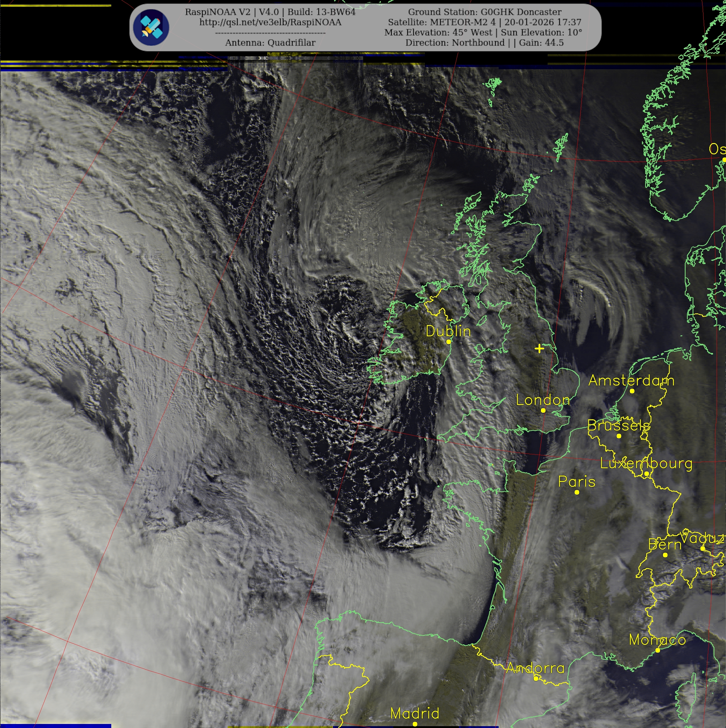The width and height of the screenshot is (726, 728).
Task: Click the Monaco city marker dot
Action: (x=658, y=650)
